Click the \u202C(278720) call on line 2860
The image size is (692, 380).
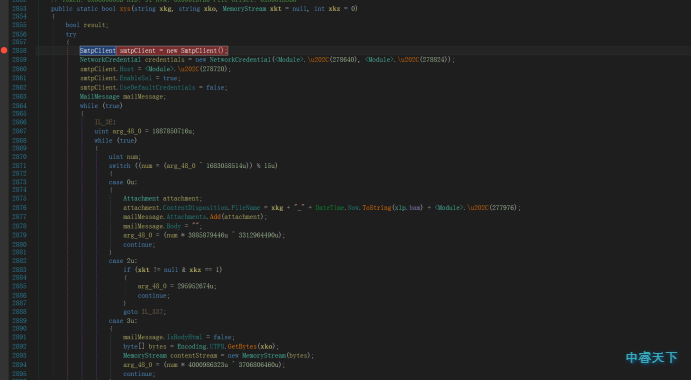tap(203, 69)
